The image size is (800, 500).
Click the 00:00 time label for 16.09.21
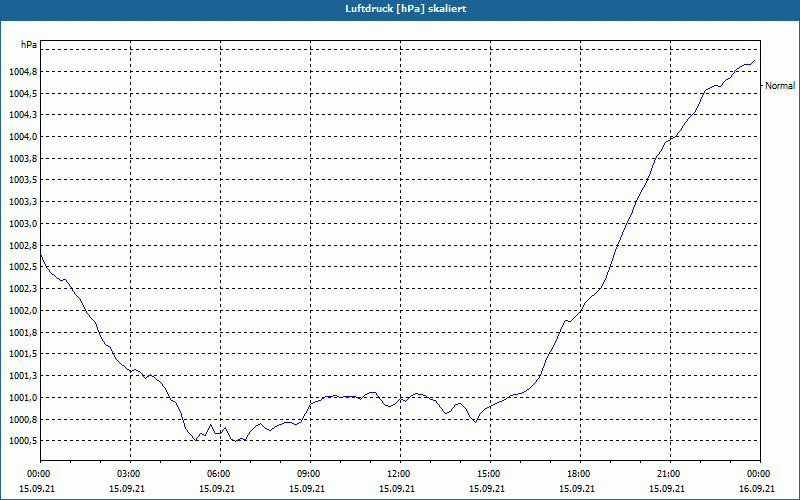(757, 474)
